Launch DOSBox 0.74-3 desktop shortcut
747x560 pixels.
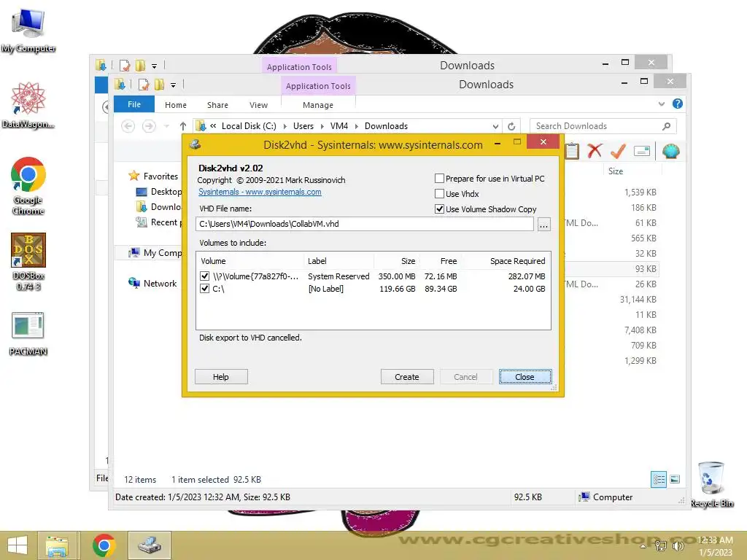pyautogui.click(x=28, y=261)
